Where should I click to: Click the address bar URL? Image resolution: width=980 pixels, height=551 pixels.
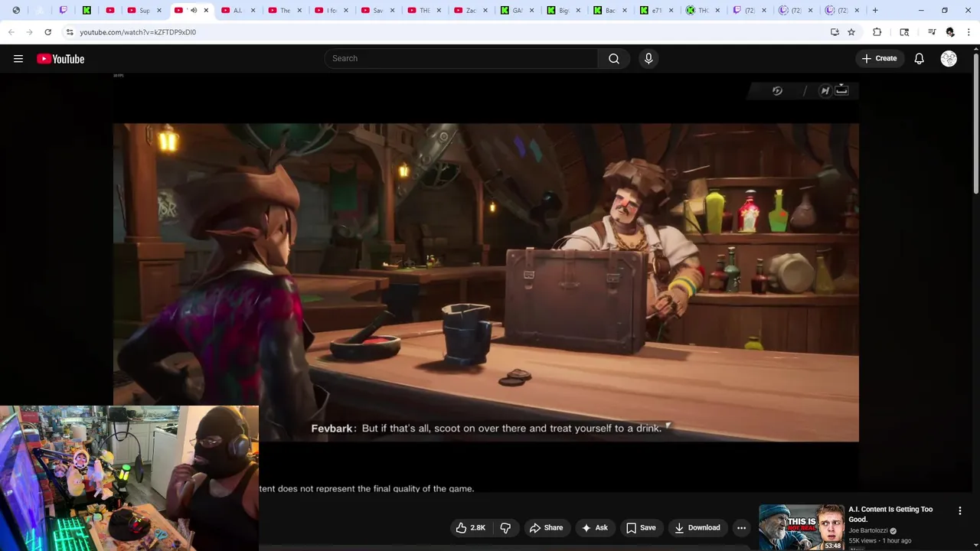138,32
